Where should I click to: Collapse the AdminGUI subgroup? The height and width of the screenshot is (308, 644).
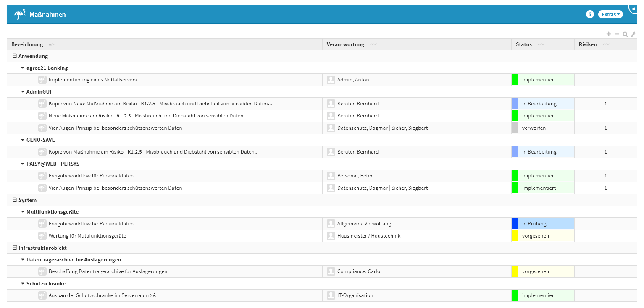coord(23,92)
